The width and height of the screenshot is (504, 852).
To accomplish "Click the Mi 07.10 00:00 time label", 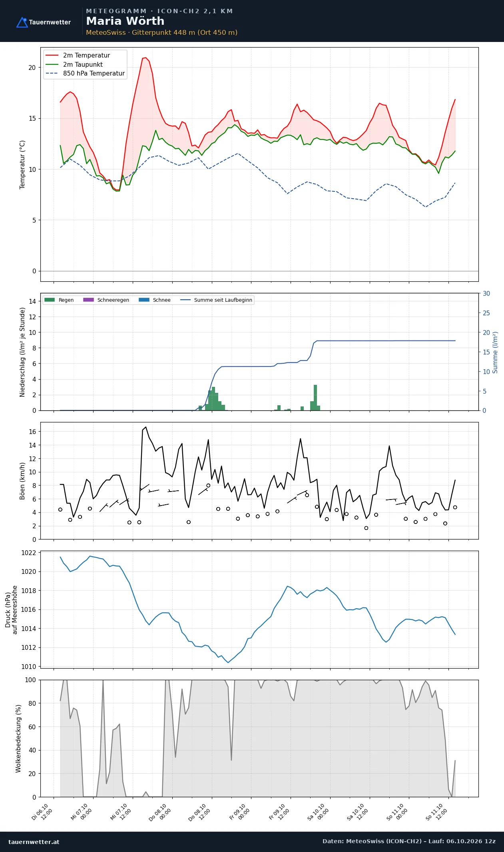I will click(x=82, y=812).
